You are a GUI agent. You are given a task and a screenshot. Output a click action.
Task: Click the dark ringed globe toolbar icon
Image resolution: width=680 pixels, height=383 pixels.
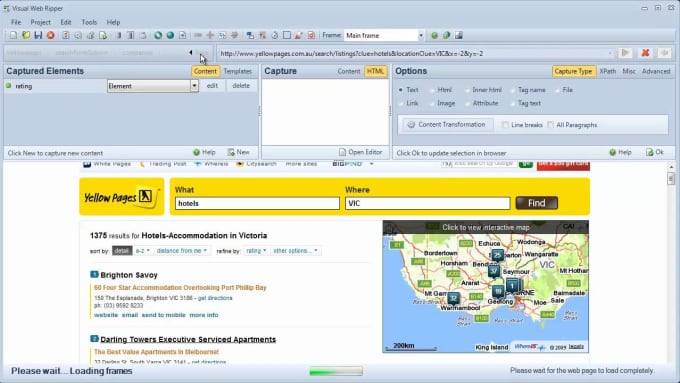click(158, 35)
